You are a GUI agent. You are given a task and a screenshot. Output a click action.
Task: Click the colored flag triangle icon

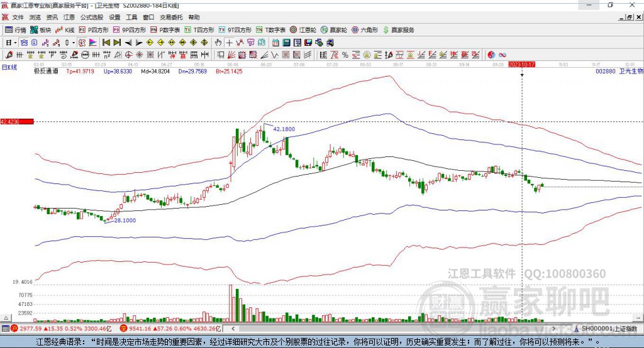pyautogui.click(x=93, y=43)
